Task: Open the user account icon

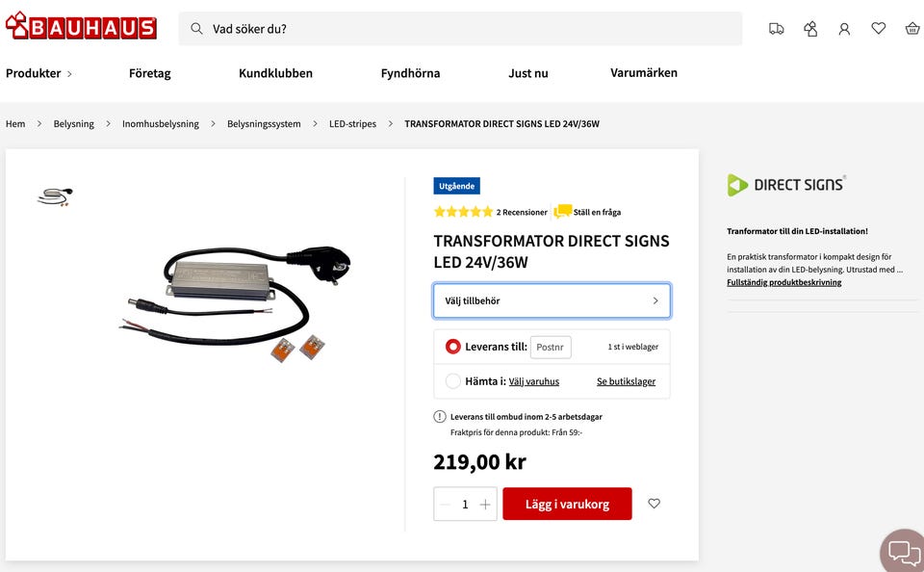Action: (x=844, y=29)
